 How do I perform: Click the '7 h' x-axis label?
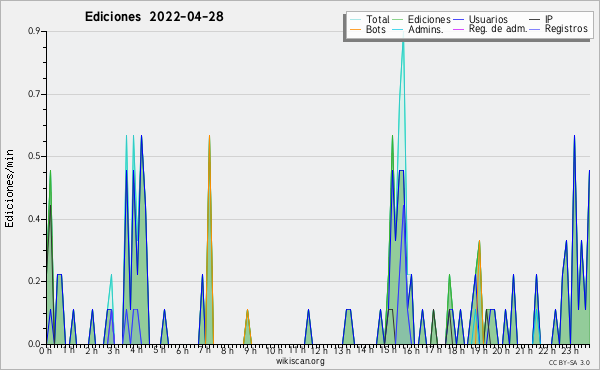pyautogui.click(x=204, y=350)
